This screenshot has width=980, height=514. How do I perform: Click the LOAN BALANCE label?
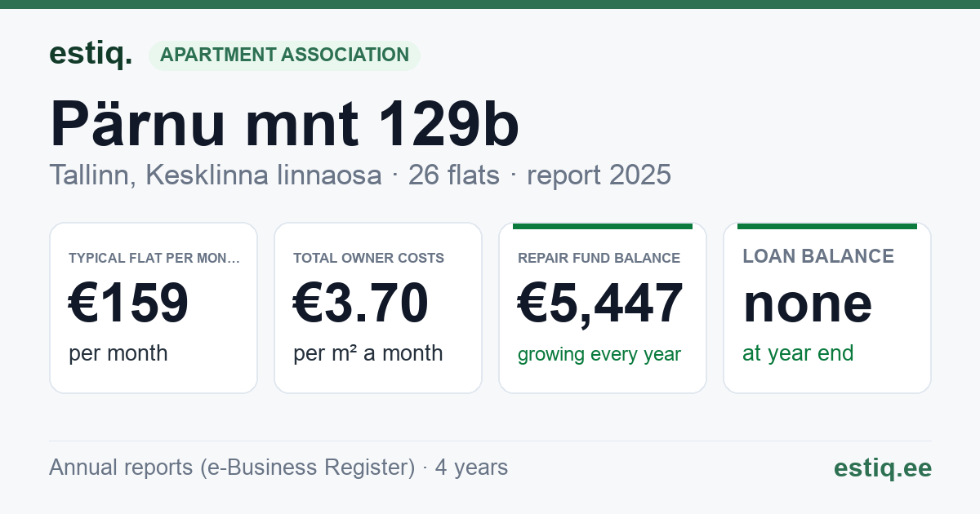pyautogui.click(x=818, y=256)
